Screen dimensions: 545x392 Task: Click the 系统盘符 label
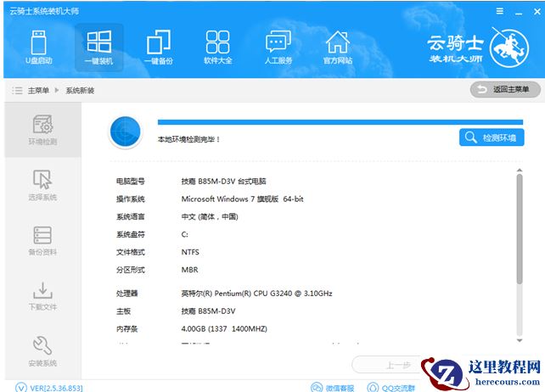pos(131,234)
